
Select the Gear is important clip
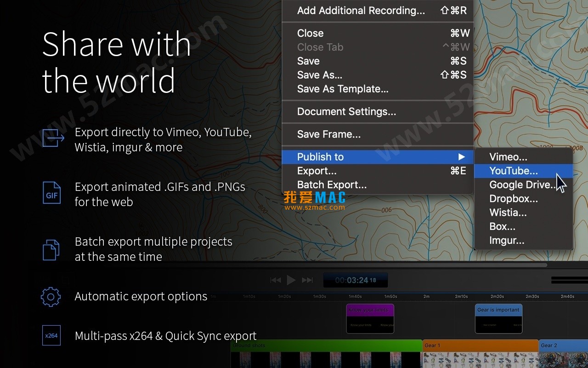498,318
